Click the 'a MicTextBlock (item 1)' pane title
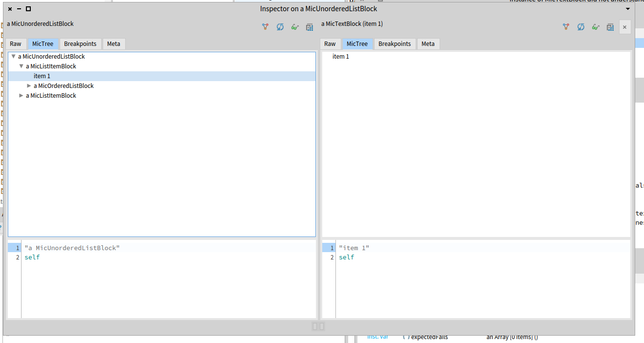This screenshot has height=343, width=644. 352,23
